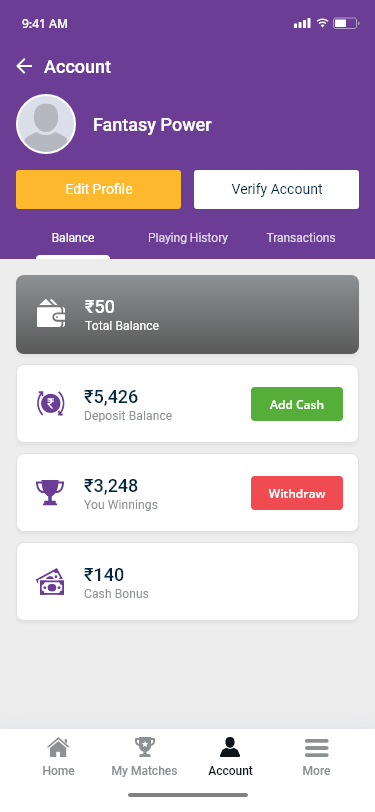Click the profile avatar picture
Viewport: 375px width, 812px height.
pyautogui.click(x=46, y=124)
